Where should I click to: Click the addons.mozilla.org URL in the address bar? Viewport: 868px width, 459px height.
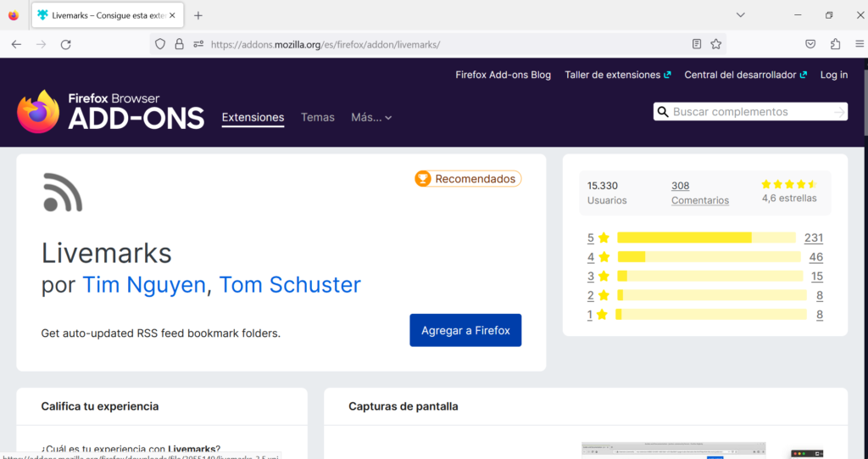[x=325, y=44]
